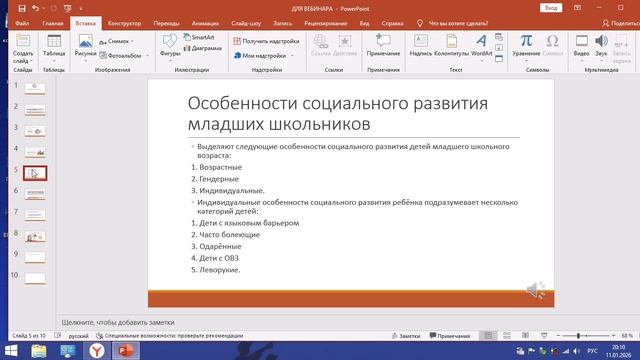This screenshot has width=640, height=360.
Task: Open the Анимация tab
Action: click(205, 23)
